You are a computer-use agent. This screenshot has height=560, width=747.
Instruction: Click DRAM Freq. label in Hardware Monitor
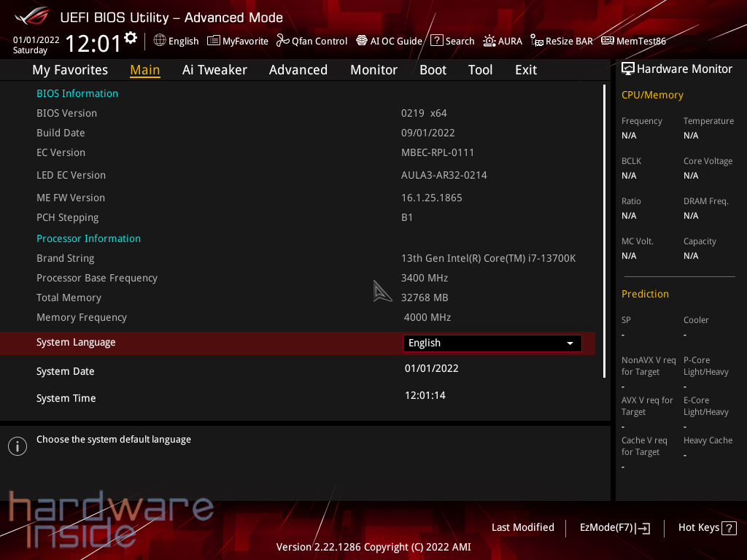tap(706, 201)
